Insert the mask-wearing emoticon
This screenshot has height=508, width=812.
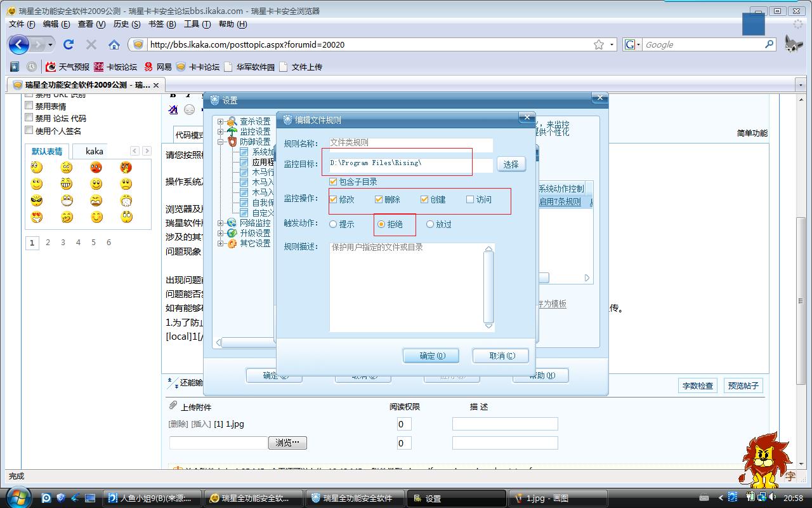tap(67, 201)
